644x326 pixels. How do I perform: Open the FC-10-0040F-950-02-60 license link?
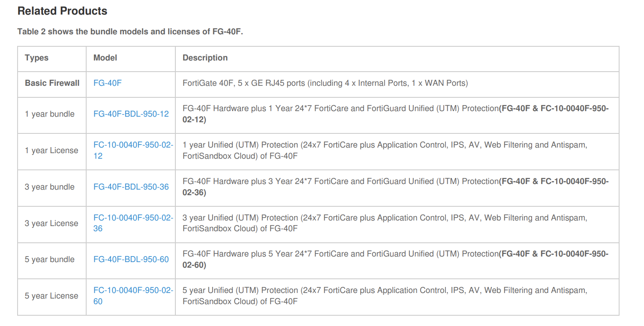coord(133,290)
